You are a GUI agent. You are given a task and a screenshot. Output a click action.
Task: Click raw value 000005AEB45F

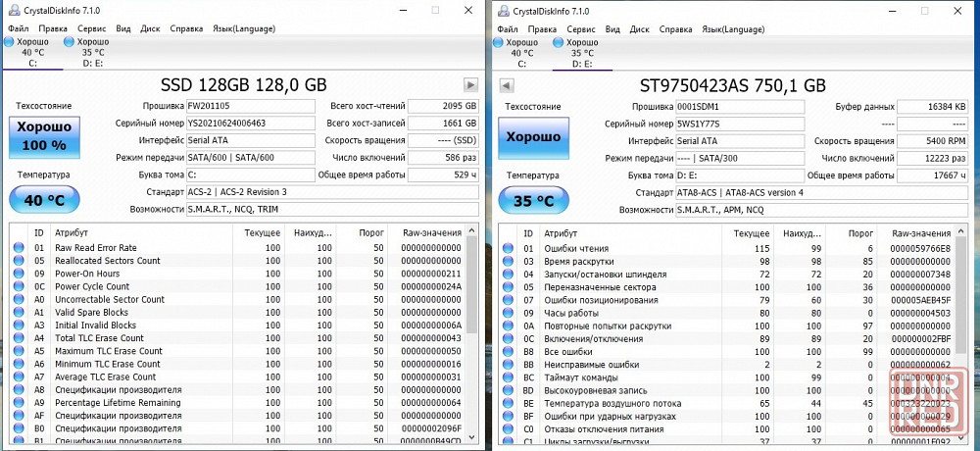(x=922, y=300)
